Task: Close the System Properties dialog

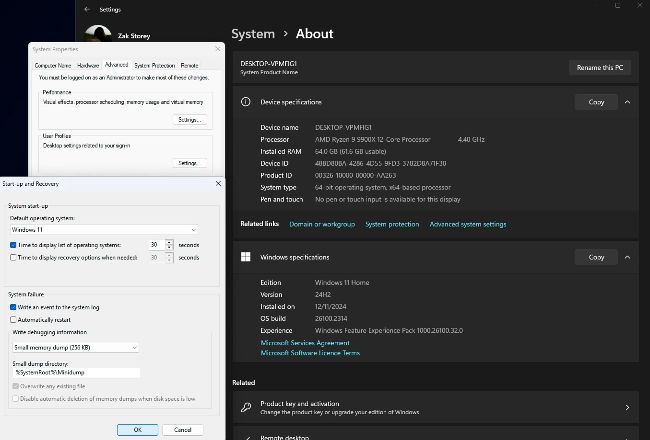Action: click(x=218, y=49)
